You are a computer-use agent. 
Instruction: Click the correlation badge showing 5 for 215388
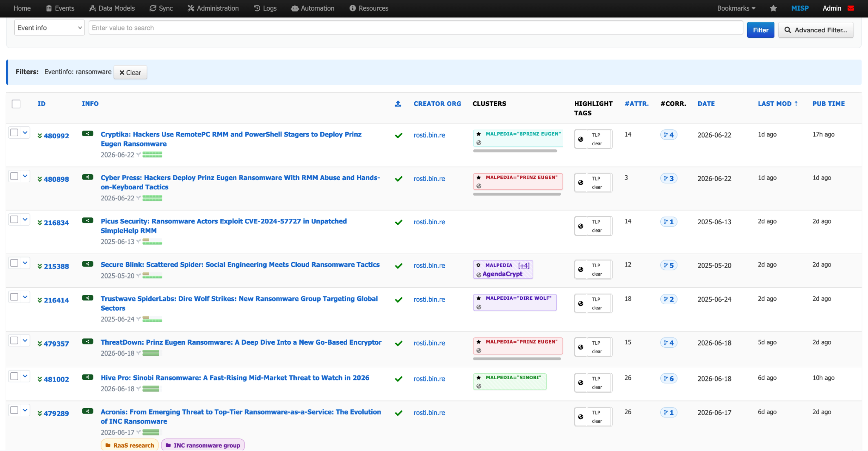click(669, 265)
